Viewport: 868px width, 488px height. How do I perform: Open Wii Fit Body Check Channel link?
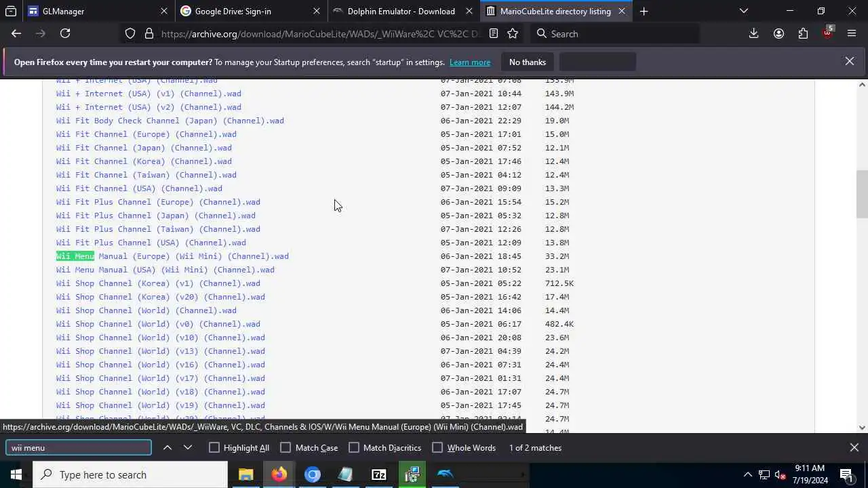pyautogui.click(x=170, y=121)
